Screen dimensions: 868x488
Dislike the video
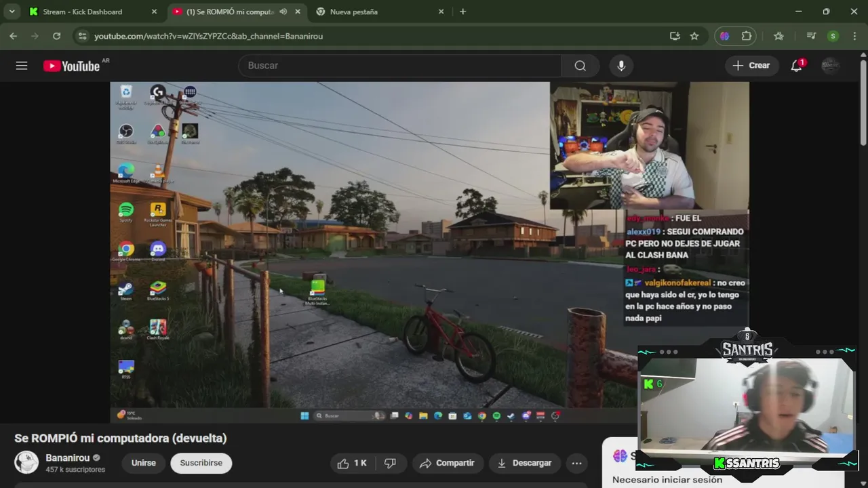coord(391,463)
